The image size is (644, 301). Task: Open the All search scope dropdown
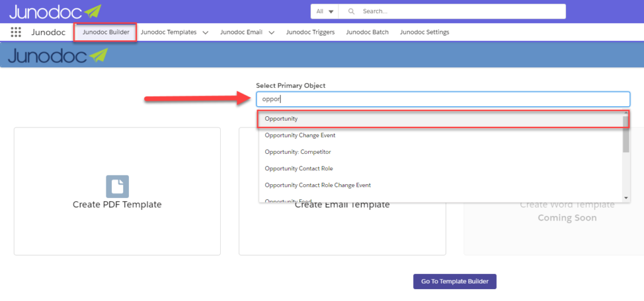pyautogui.click(x=325, y=11)
